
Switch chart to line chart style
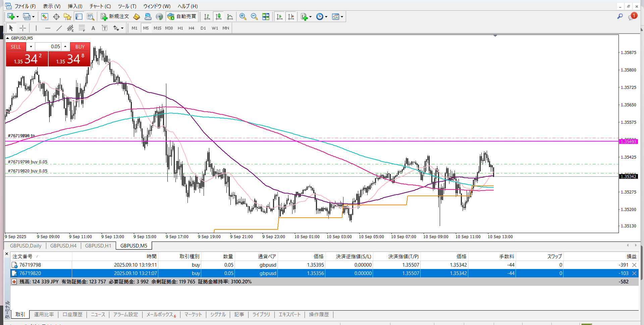pos(230,16)
